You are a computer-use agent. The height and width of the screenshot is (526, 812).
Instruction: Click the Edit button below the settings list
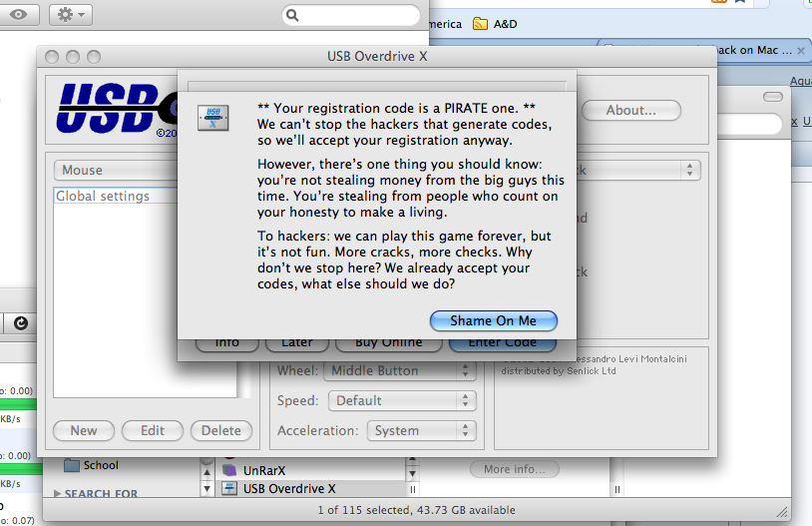(153, 430)
